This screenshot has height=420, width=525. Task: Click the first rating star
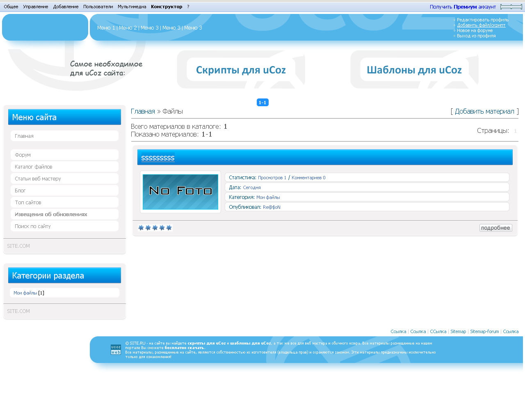pyautogui.click(x=141, y=228)
